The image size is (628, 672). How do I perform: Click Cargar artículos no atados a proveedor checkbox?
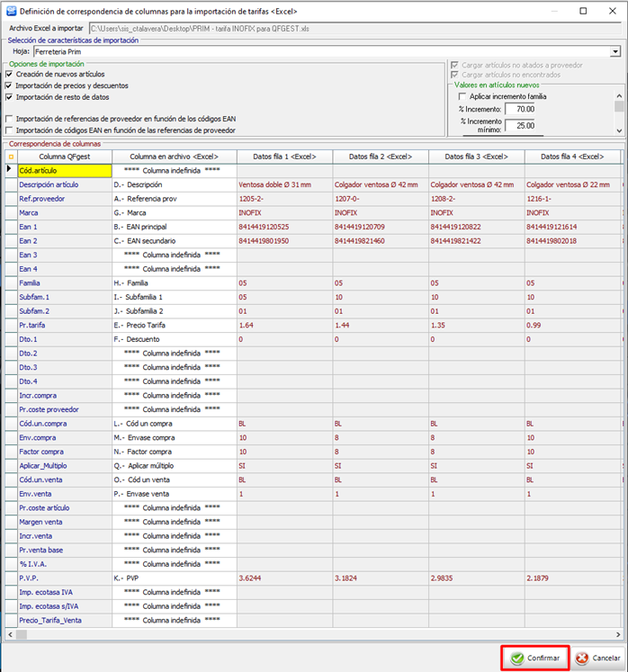tap(454, 65)
